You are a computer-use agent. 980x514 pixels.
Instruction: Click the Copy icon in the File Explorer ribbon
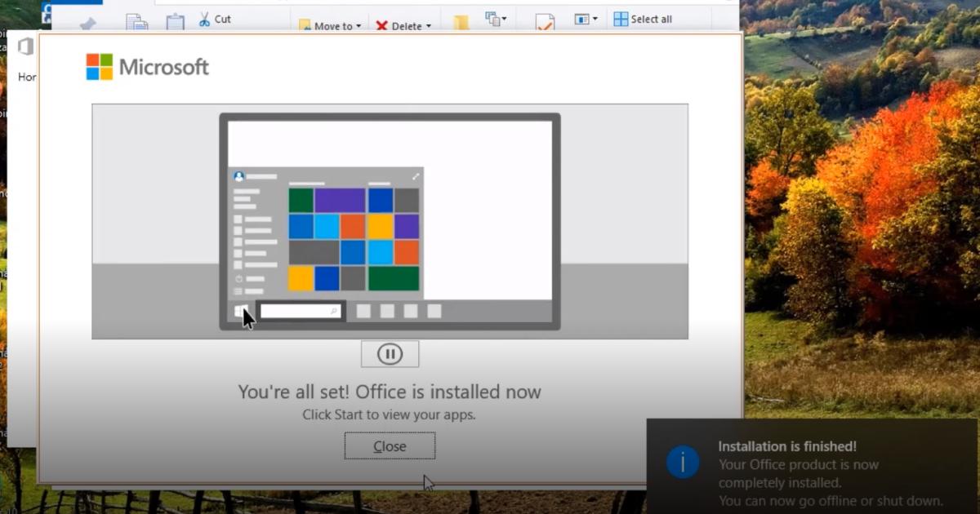(136, 23)
